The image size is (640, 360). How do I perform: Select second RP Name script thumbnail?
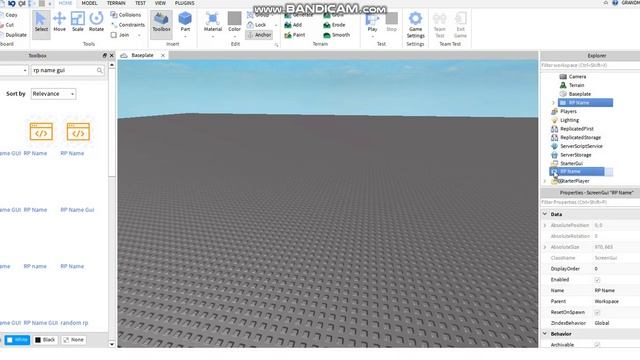point(78,132)
